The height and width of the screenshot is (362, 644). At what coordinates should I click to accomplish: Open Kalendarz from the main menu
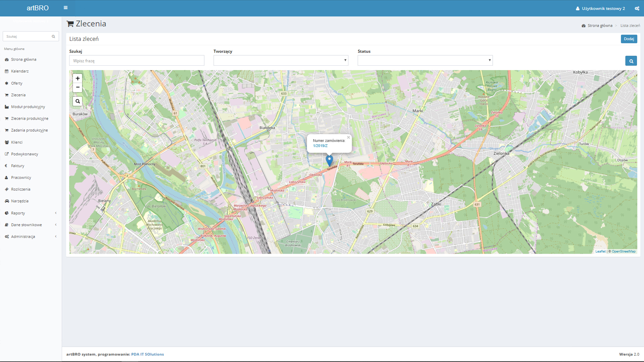coord(20,71)
